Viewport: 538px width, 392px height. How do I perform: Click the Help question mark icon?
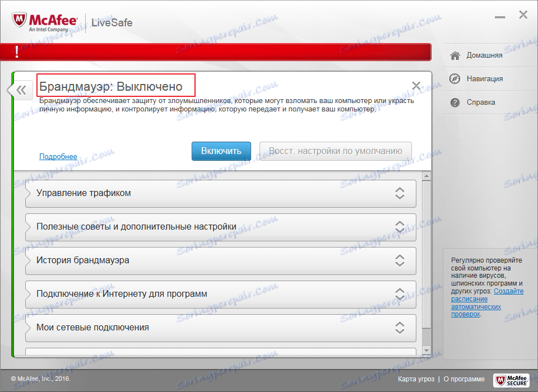tap(455, 102)
